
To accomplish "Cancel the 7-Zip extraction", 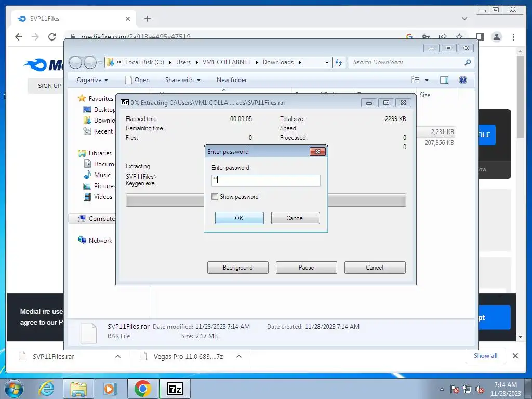I will pyautogui.click(x=375, y=268).
